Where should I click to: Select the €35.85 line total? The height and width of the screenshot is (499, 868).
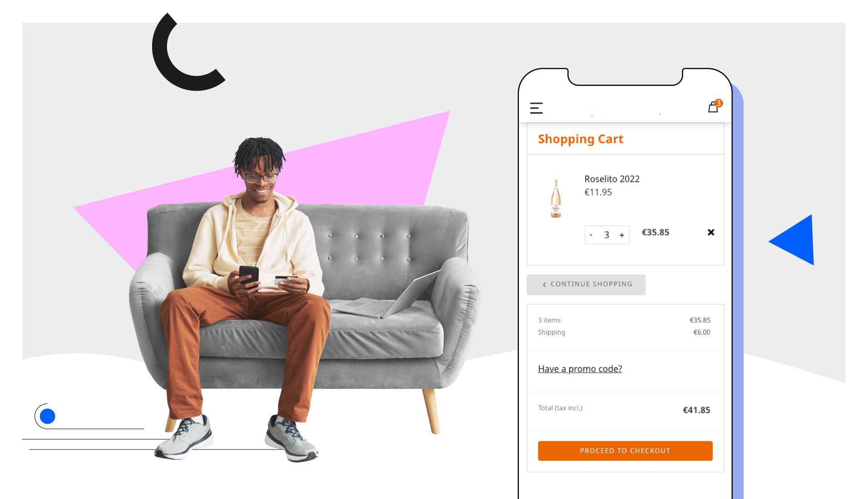[656, 232]
